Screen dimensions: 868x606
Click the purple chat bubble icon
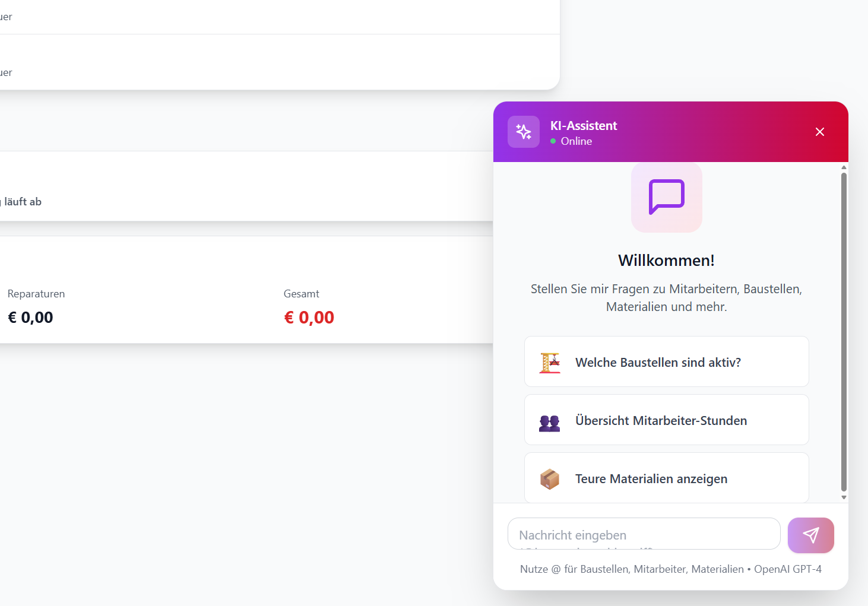[x=667, y=196]
